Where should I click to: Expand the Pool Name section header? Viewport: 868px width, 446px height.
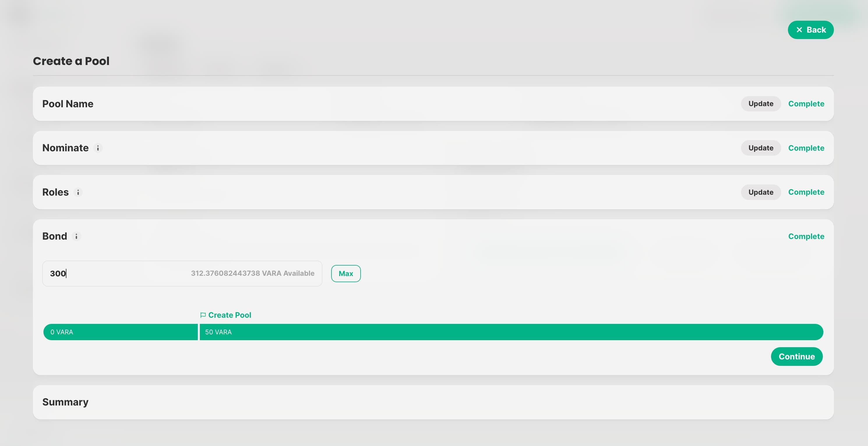pos(68,104)
